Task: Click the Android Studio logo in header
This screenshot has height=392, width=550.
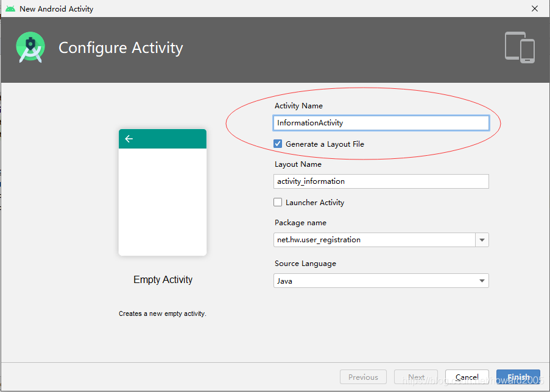Action: point(30,47)
